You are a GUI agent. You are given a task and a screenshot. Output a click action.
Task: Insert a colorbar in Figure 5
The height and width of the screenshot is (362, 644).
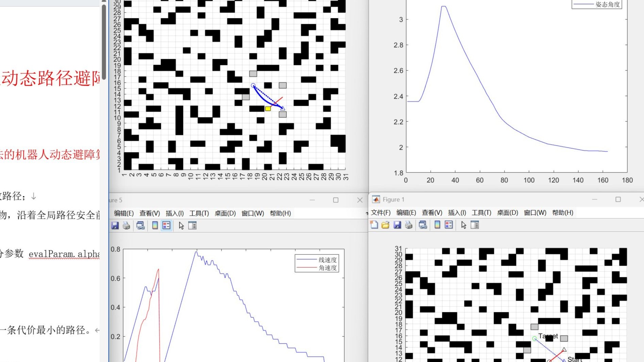(x=155, y=226)
